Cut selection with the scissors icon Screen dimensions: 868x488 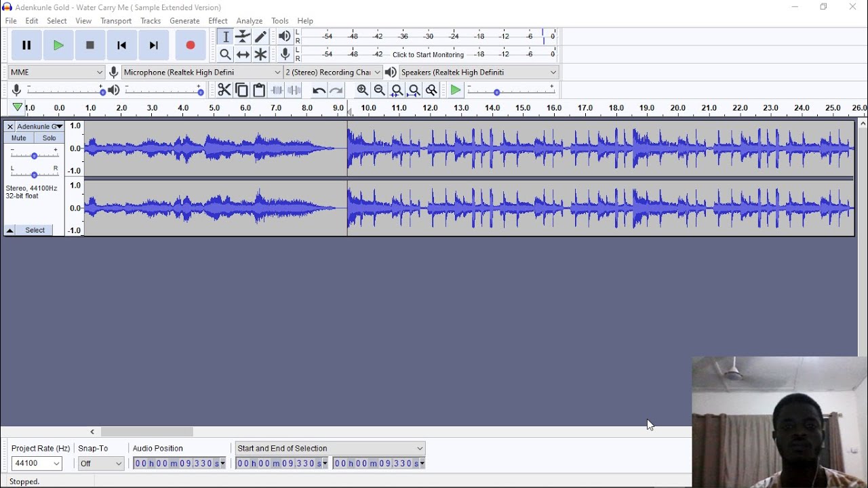[224, 90]
